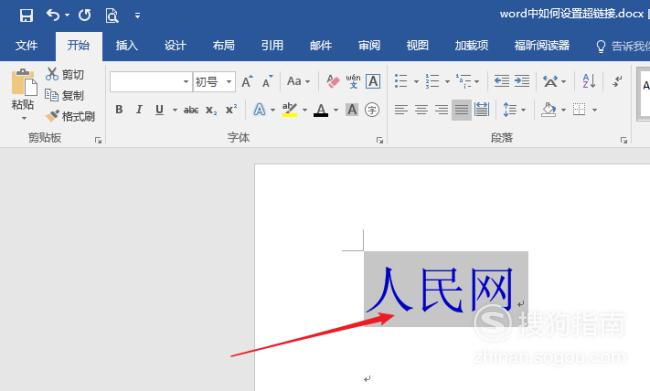Open the 文件 menu
The image size is (650, 391).
[27, 45]
